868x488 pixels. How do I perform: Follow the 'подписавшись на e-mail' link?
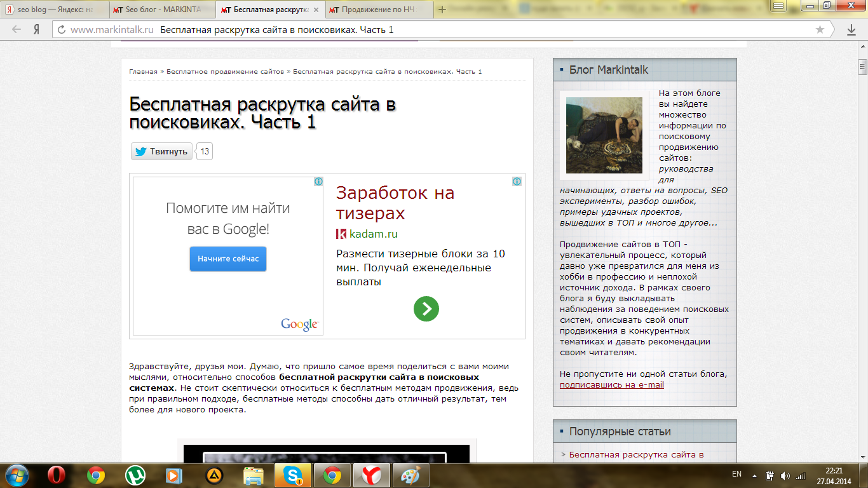pyautogui.click(x=611, y=384)
